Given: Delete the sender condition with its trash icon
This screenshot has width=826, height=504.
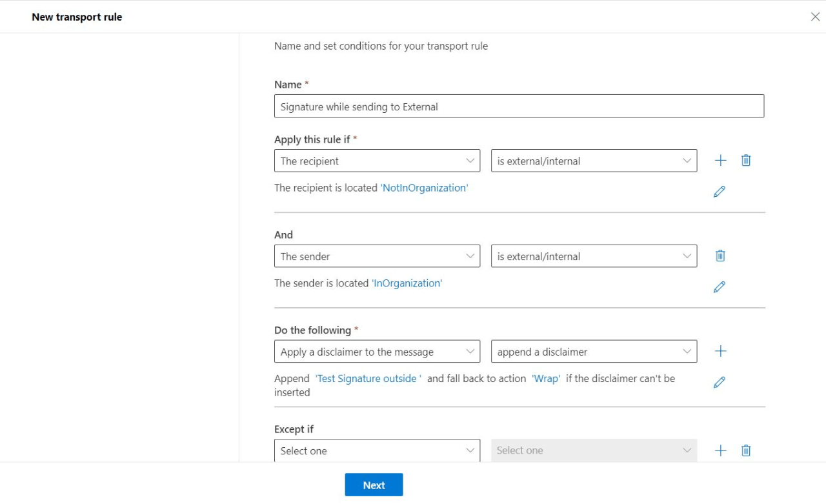Looking at the screenshot, I should 721,256.
